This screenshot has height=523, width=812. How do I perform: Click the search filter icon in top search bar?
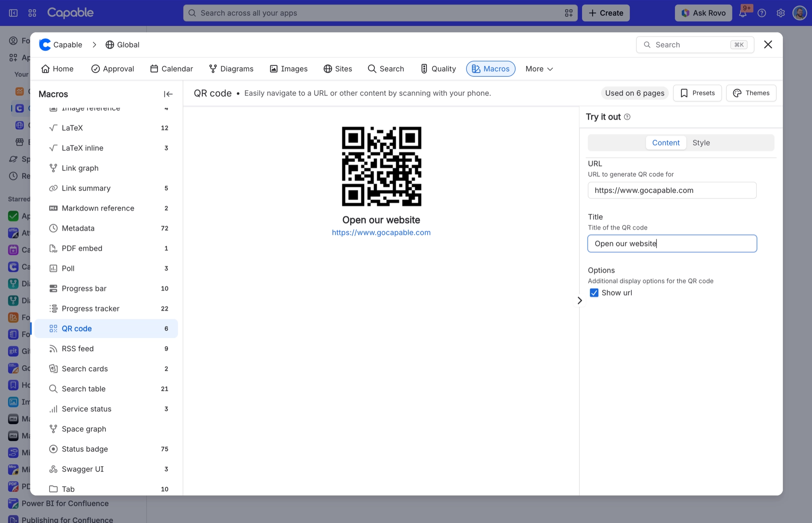click(x=569, y=13)
